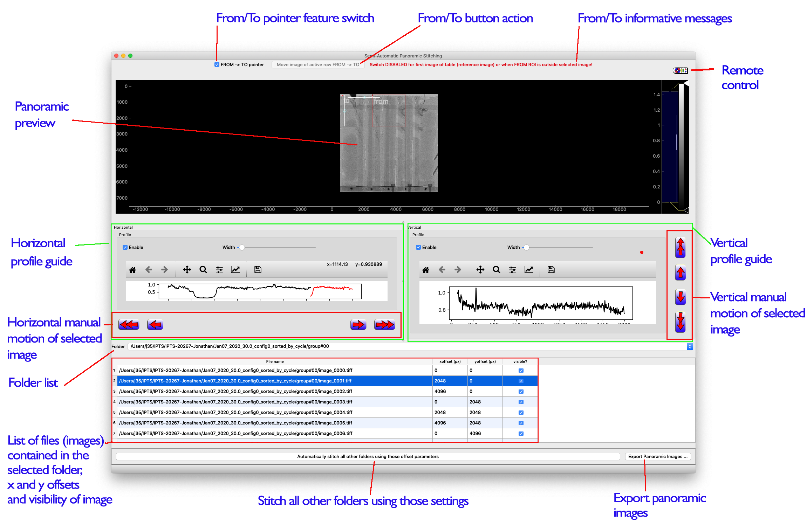Click the forward arrow in Vertical profile toolbar
Image resolution: width=807 pixels, height=532 pixels.
pyautogui.click(x=458, y=269)
